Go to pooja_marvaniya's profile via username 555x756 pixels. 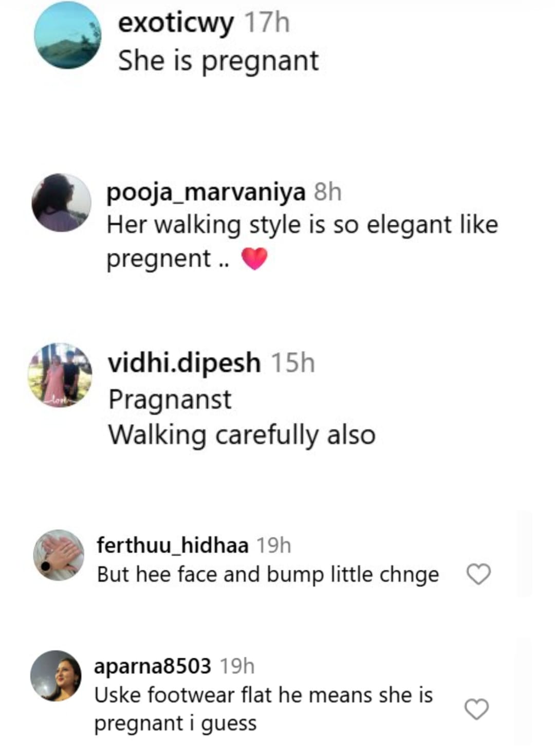[206, 192]
